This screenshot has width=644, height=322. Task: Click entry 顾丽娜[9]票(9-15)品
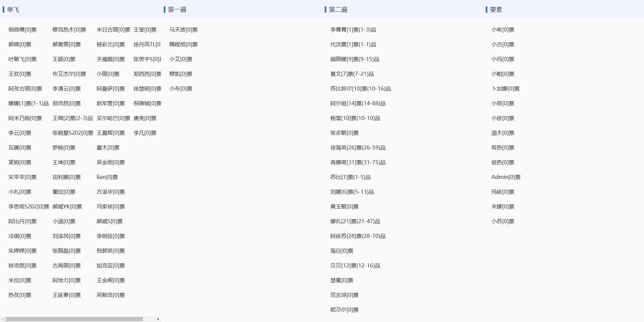[355, 59]
